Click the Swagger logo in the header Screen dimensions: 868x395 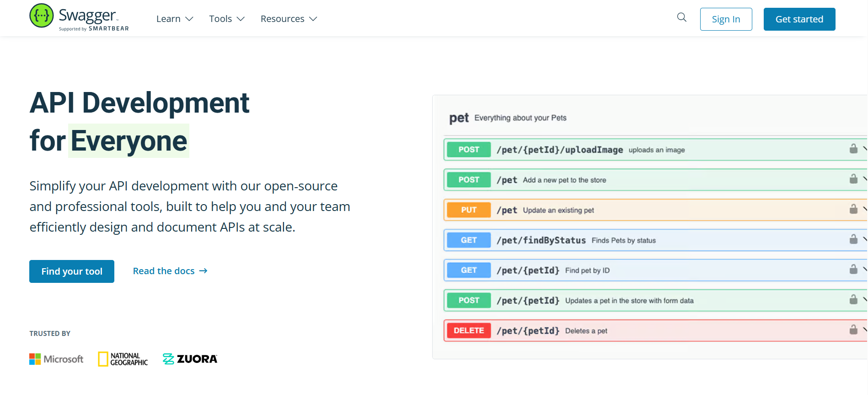79,17
